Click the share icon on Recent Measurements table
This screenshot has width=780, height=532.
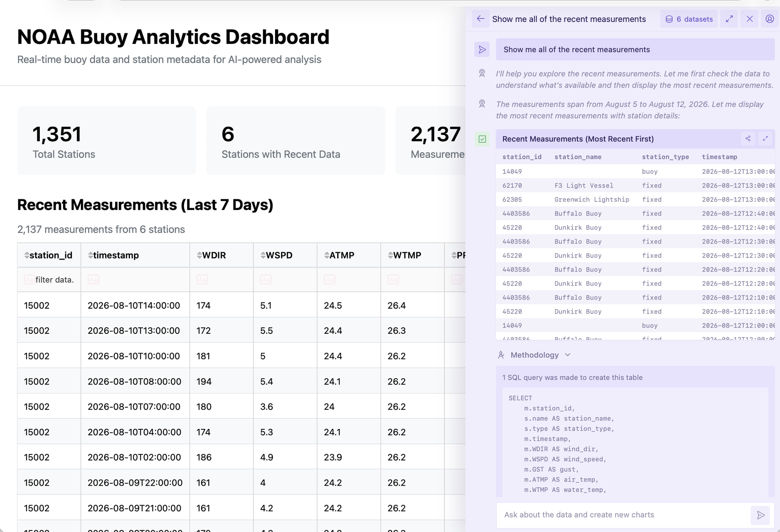748,138
